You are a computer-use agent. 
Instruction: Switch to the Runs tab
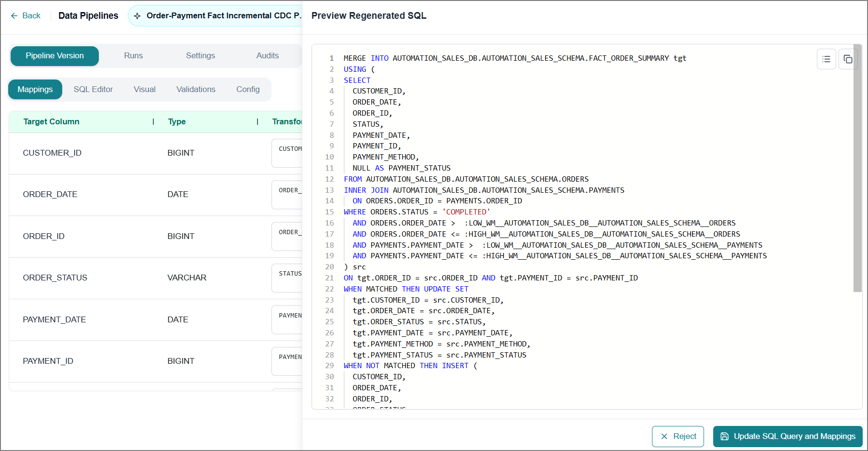133,56
